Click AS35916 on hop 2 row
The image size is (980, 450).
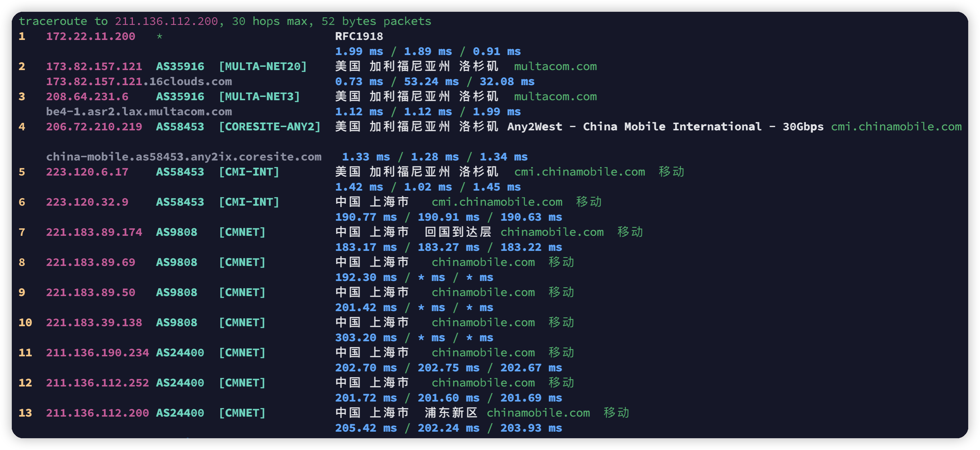pos(180,66)
